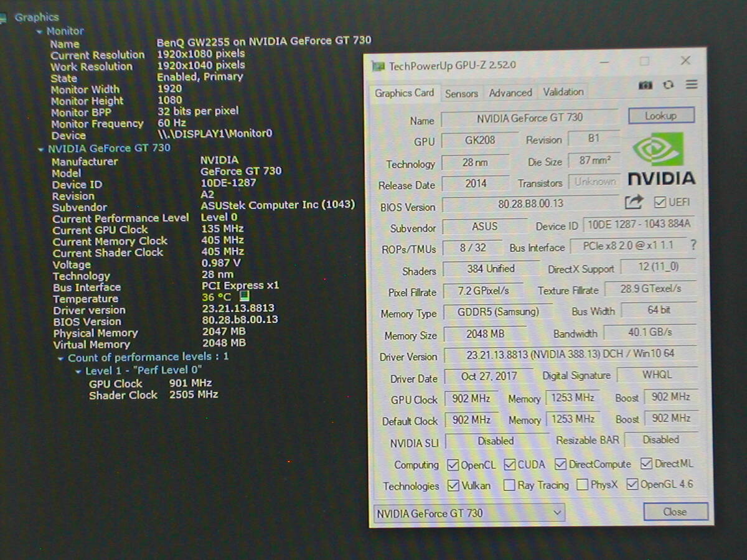This screenshot has width=747, height=560.
Task: Enable the Ray Tracing checkbox
Action: 509,485
